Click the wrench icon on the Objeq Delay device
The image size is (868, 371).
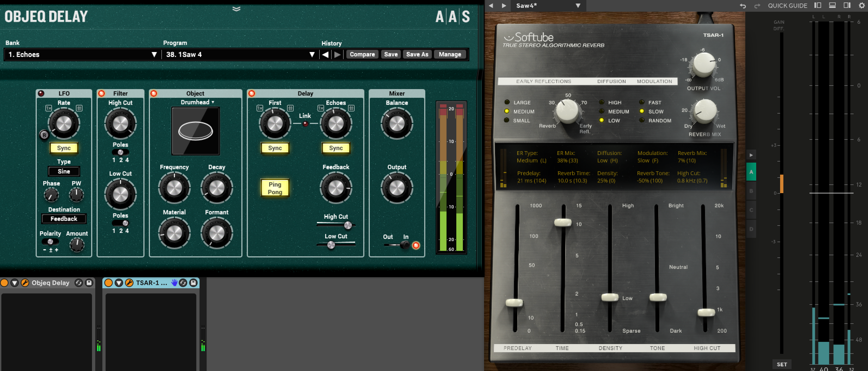point(25,283)
